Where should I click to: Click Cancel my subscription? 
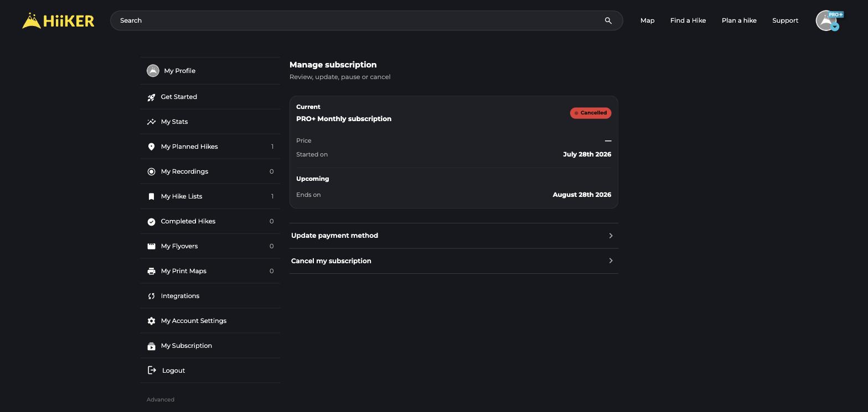(453, 261)
